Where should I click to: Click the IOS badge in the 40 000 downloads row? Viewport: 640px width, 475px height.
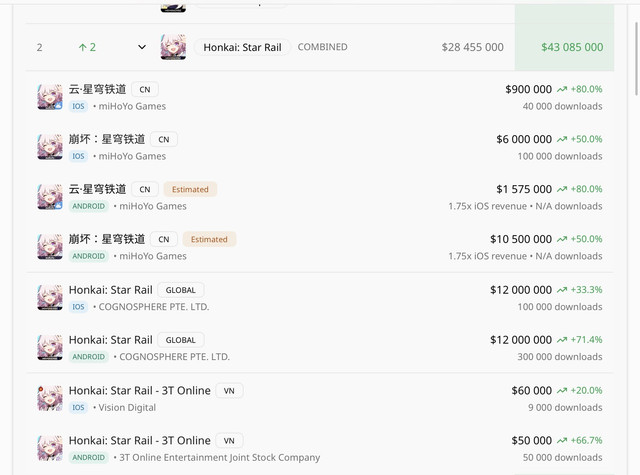click(78, 107)
